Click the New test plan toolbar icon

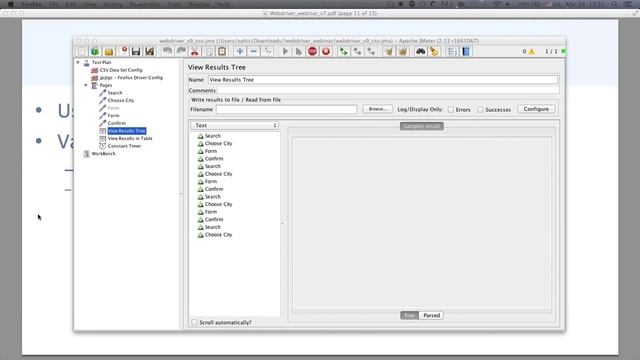82,51
